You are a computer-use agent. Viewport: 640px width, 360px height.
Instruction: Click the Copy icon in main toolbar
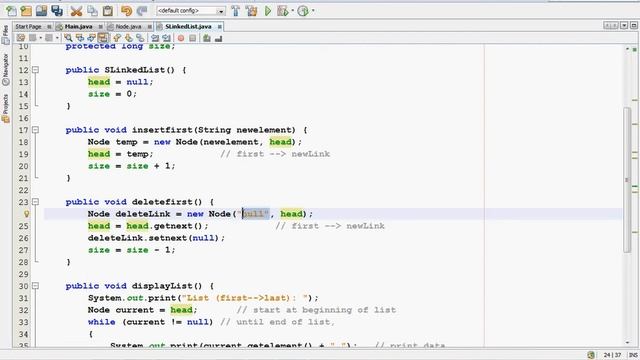(92, 11)
